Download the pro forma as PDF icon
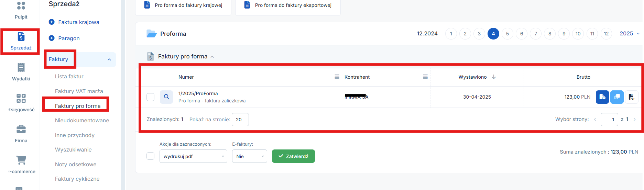 click(632, 97)
